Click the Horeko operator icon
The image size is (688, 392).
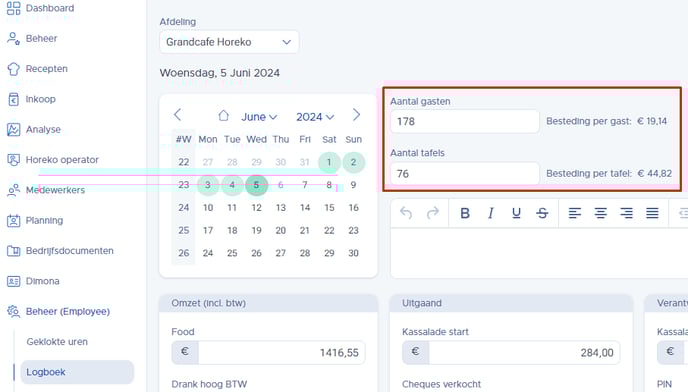point(14,160)
